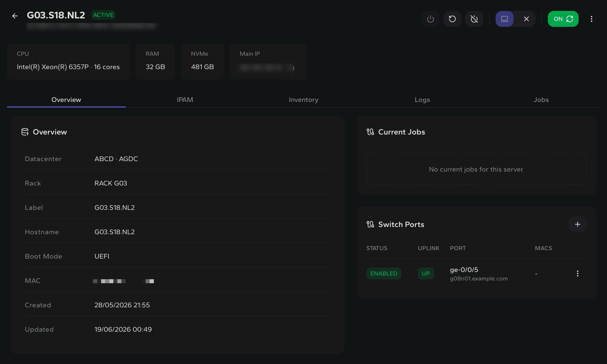Click the MACS column header
This screenshot has height=364, width=607.
[543, 248]
